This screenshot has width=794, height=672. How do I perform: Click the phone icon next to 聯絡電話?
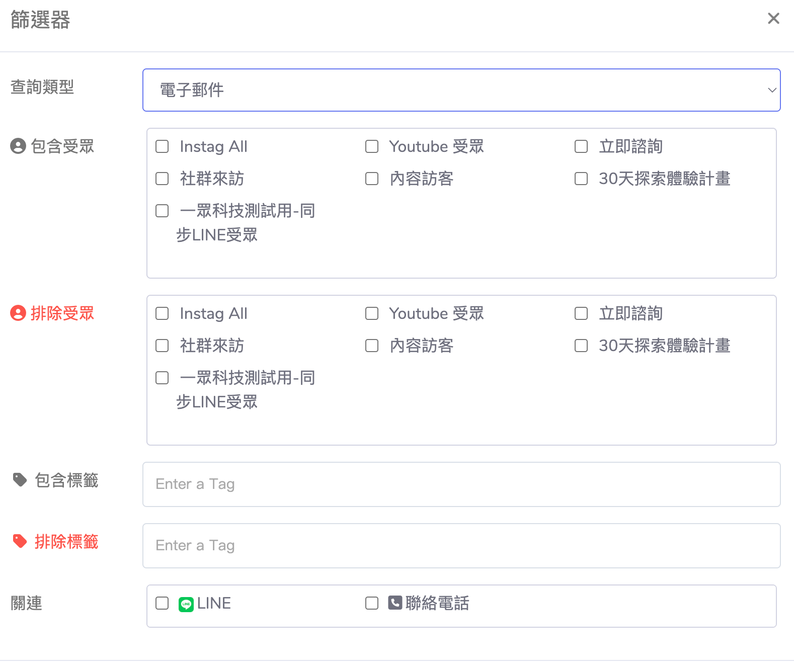(x=395, y=603)
